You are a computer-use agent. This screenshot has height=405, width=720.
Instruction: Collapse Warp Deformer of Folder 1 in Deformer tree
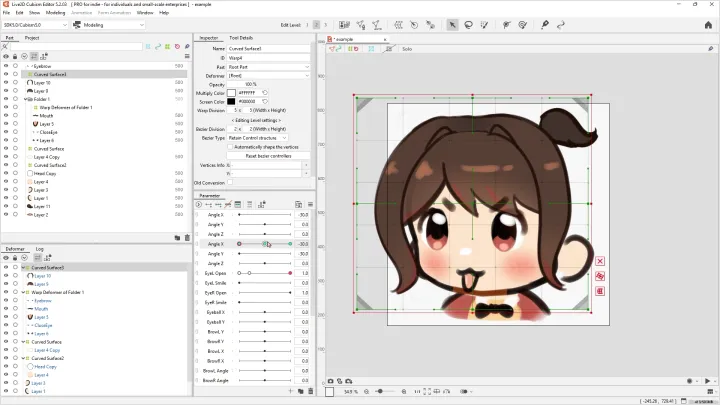[x=23, y=292]
